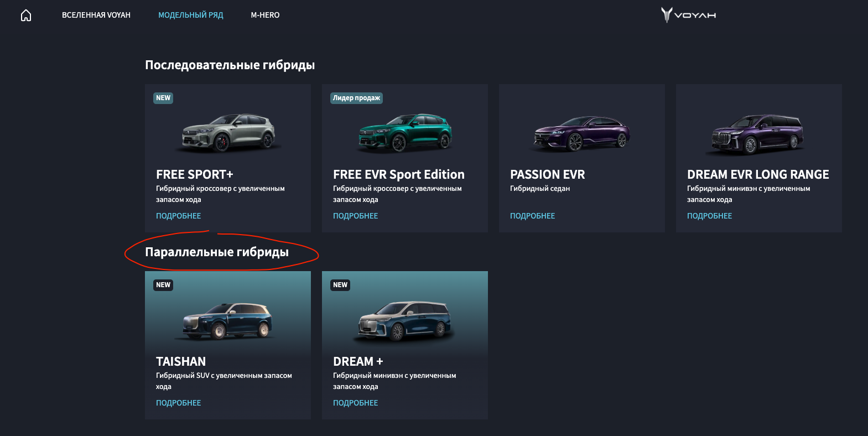Click the green FREE EVR Sport Edition car image

click(x=405, y=133)
